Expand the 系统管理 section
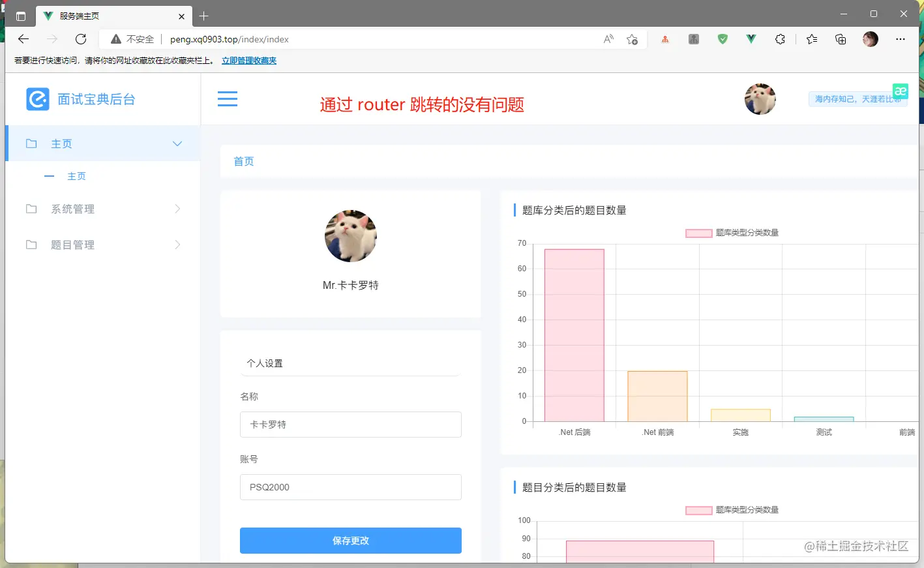The image size is (924, 568). pyautogui.click(x=177, y=208)
